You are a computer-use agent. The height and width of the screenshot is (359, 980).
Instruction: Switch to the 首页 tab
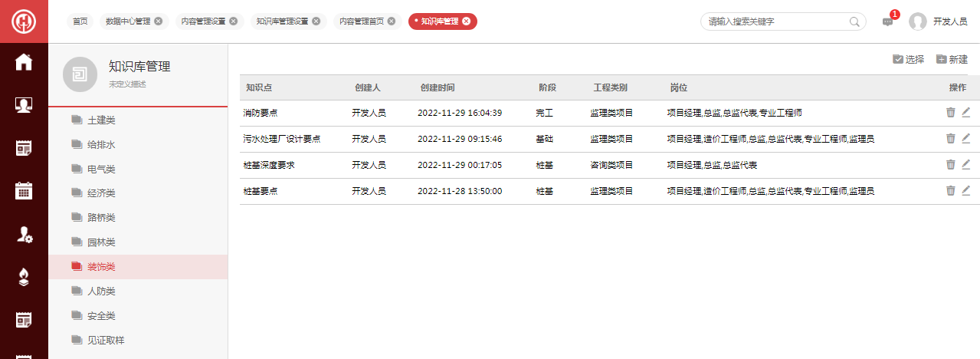coord(80,21)
